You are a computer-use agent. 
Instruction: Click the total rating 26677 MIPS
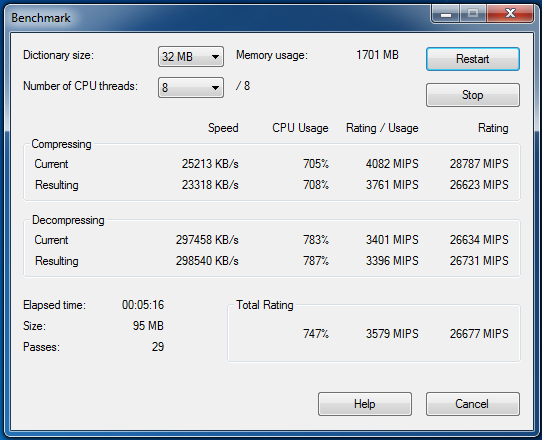[479, 334]
